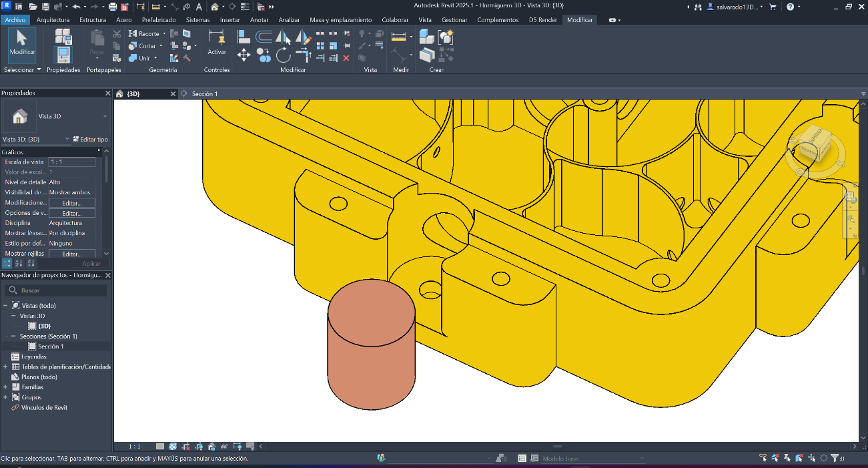Expand the Familias node in project browser

5,387
